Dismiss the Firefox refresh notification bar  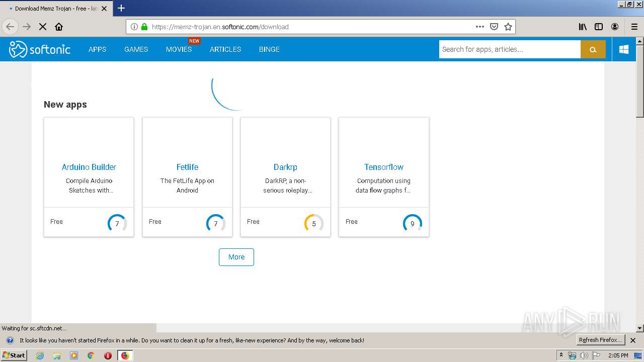coord(633,340)
